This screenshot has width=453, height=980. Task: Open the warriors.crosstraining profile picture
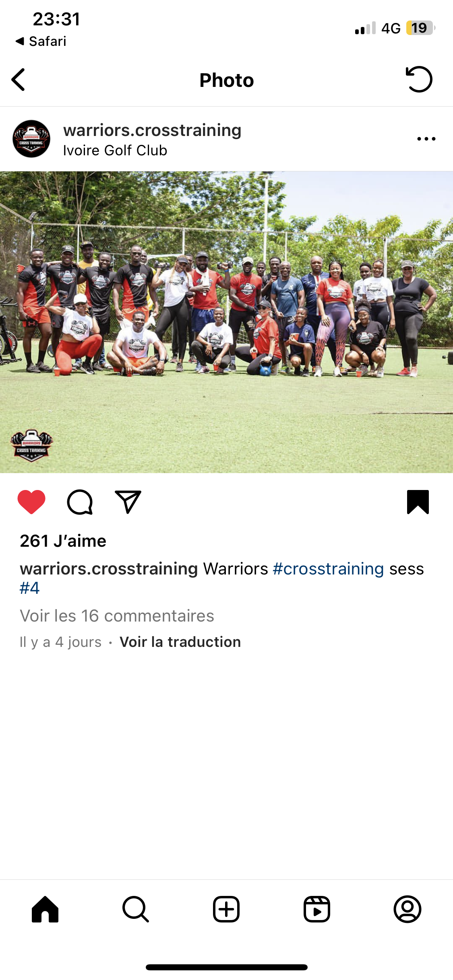click(x=31, y=139)
